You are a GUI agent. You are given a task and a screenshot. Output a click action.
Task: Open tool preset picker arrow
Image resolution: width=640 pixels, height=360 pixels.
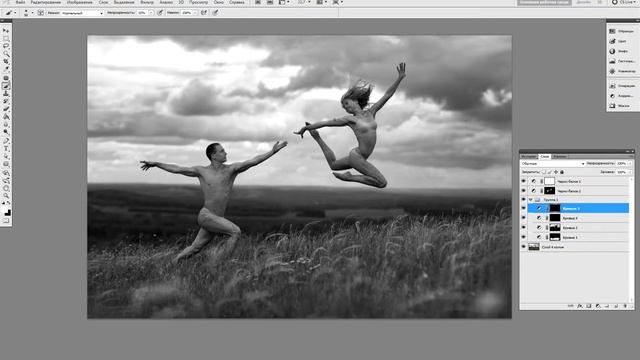(x=16, y=13)
